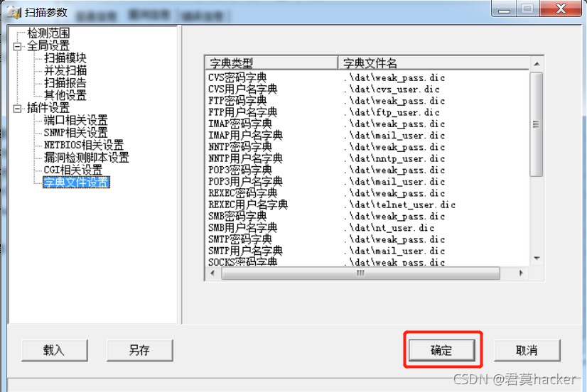The image size is (587, 392).
Task: Open 扫描报告 settings
Action: (x=65, y=82)
